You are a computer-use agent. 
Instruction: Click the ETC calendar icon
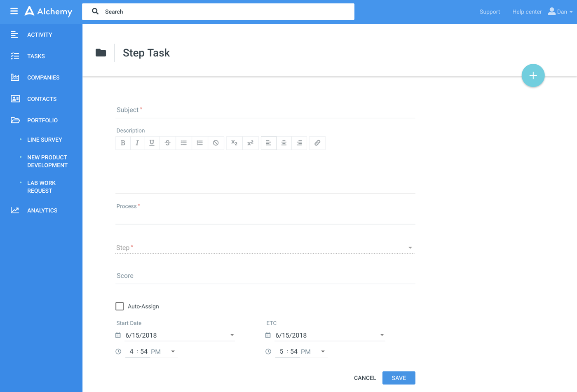pos(268,335)
